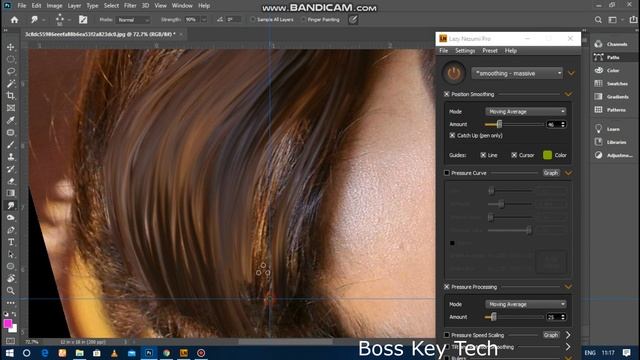
Task: Toggle the Line guide checkbox
Action: 483,155
